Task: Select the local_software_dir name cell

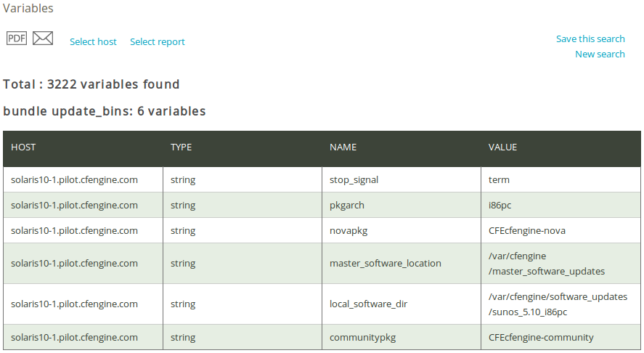Action: pos(402,304)
